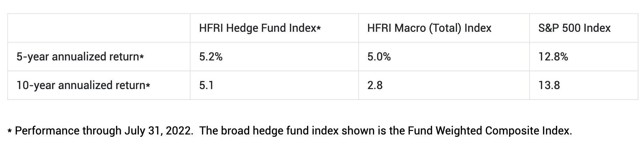The height and width of the screenshot is (146, 644).
Task: Select the 2.8 HFRI Macro return cell
Action: (x=375, y=85)
